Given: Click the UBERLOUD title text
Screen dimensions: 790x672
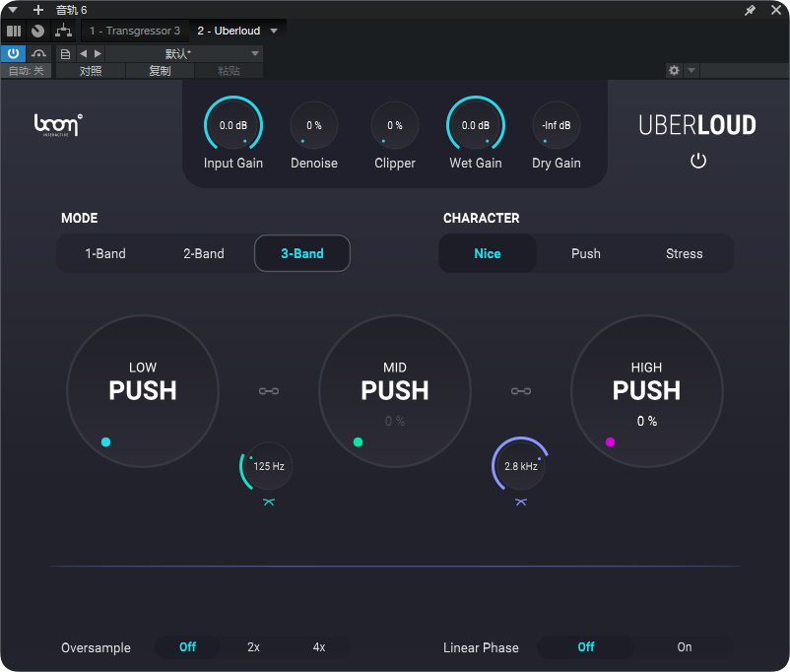Looking at the screenshot, I should point(697,125).
